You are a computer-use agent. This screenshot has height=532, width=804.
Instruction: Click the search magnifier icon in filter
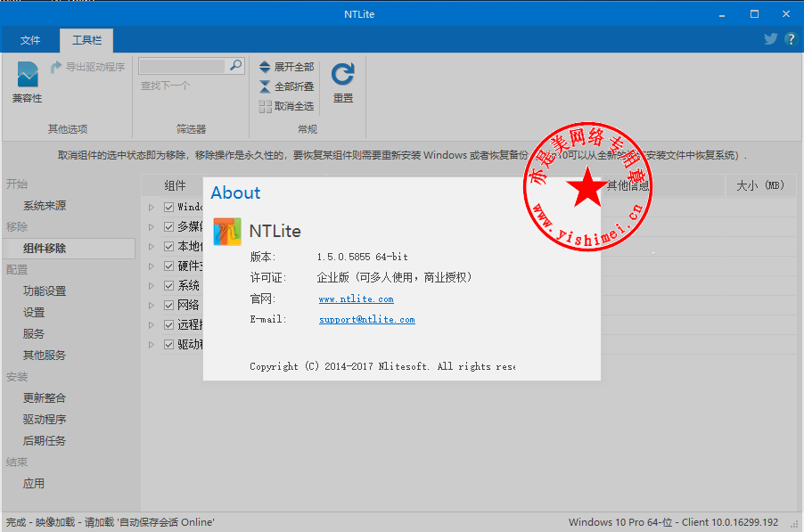236,66
